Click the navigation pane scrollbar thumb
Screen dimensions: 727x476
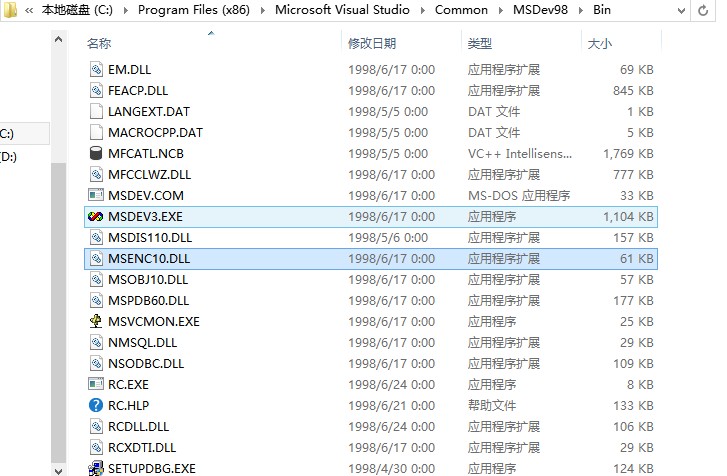58,313
